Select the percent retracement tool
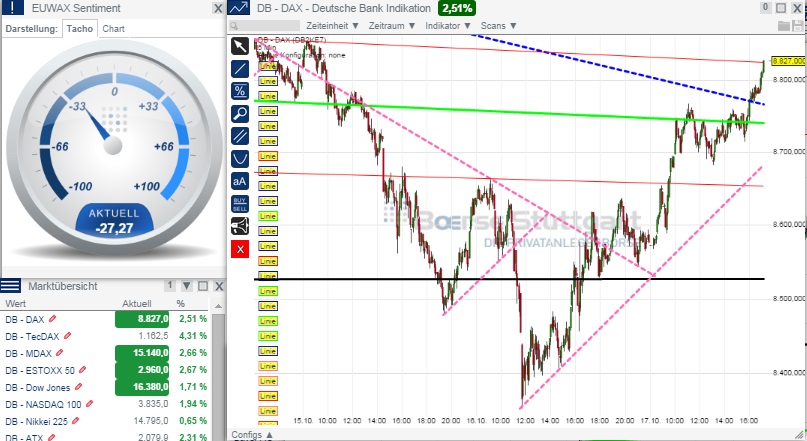The width and height of the screenshot is (807, 441). [240, 91]
